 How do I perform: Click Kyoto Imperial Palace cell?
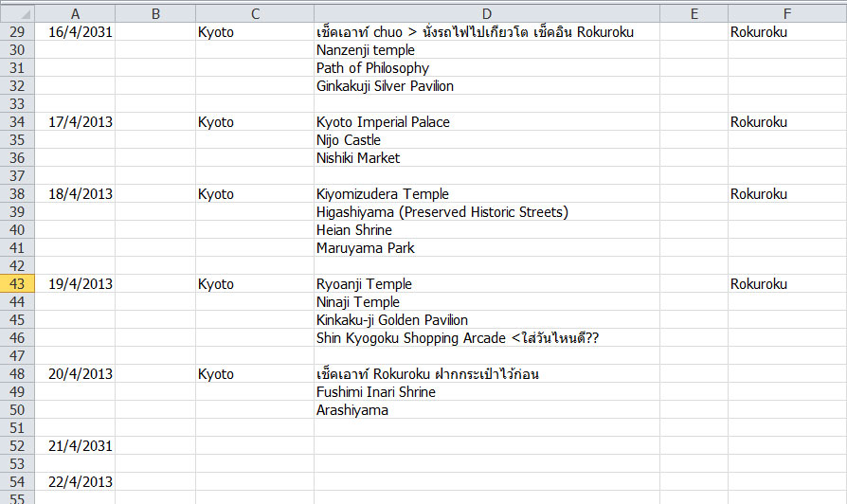click(487, 121)
